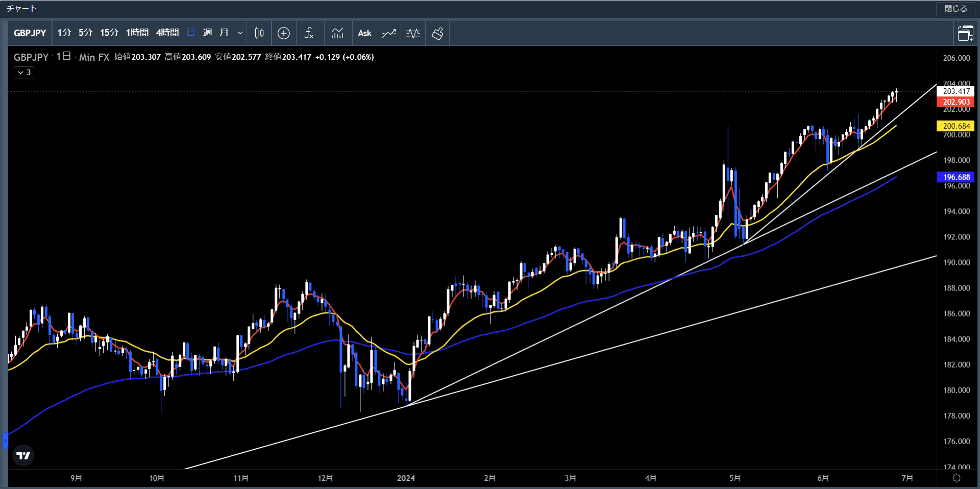Image resolution: width=980 pixels, height=489 pixels.
Task: Expand the timeframe dropdown chevron
Action: coord(240,33)
